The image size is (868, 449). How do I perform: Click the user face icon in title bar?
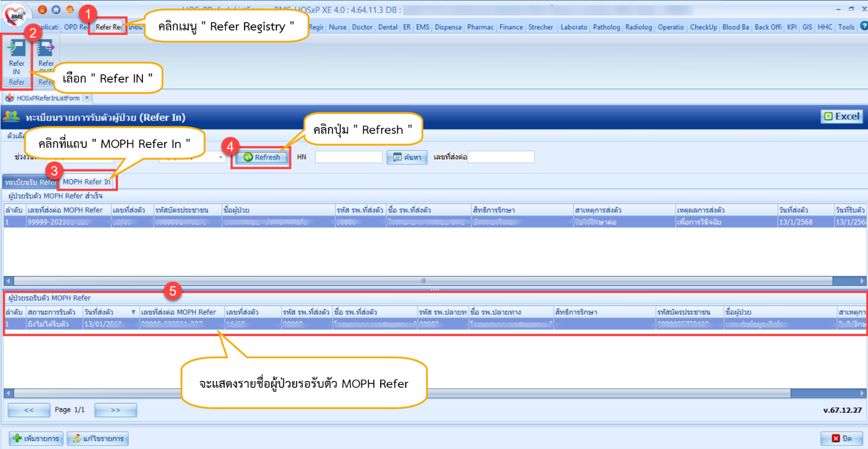pyautogui.click(x=70, y=10)
